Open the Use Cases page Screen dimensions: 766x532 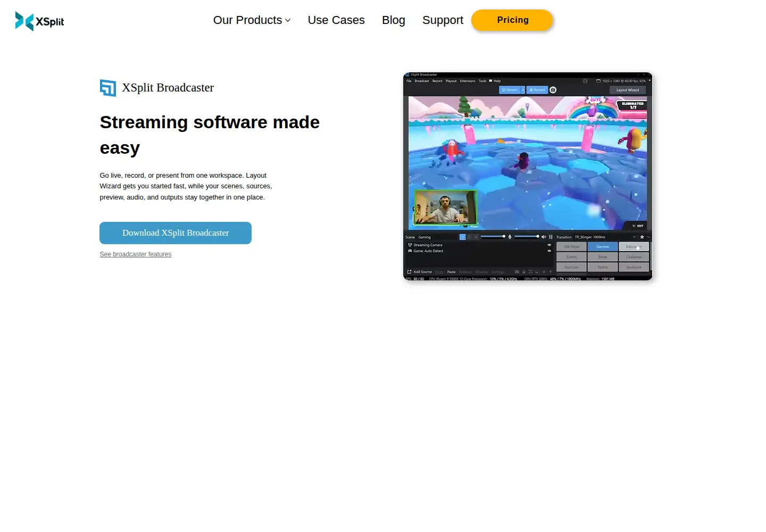click(x=336, y=20)
